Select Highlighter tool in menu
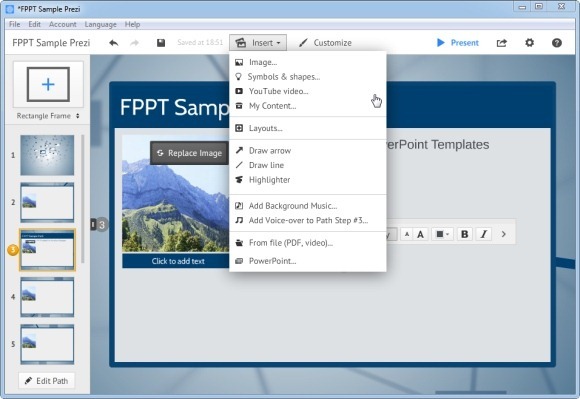The width and height of the screenshot is (580, 399). point(308,180)
